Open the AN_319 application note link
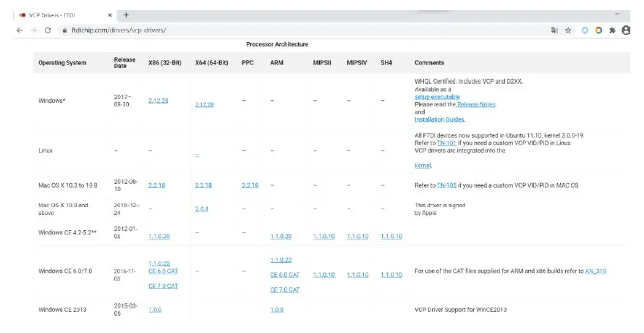Image resolution: width=644 pixels, height=333 pixels. point(596,271)
